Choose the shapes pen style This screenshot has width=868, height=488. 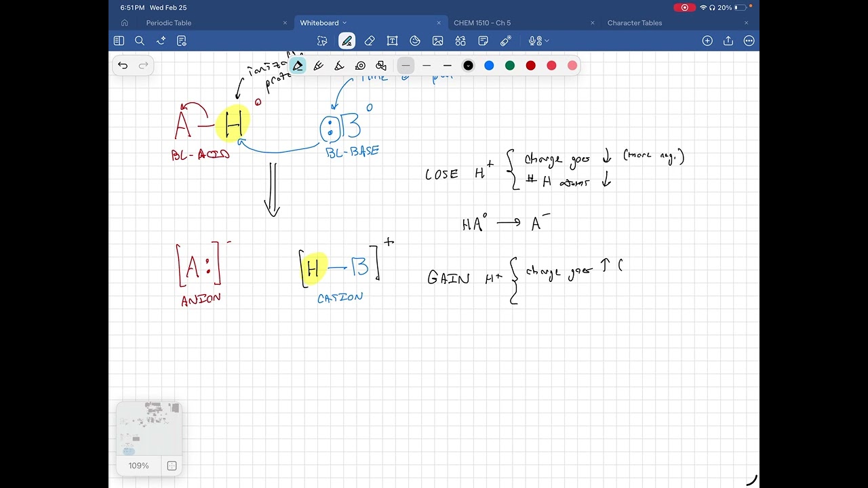point(381,66)
